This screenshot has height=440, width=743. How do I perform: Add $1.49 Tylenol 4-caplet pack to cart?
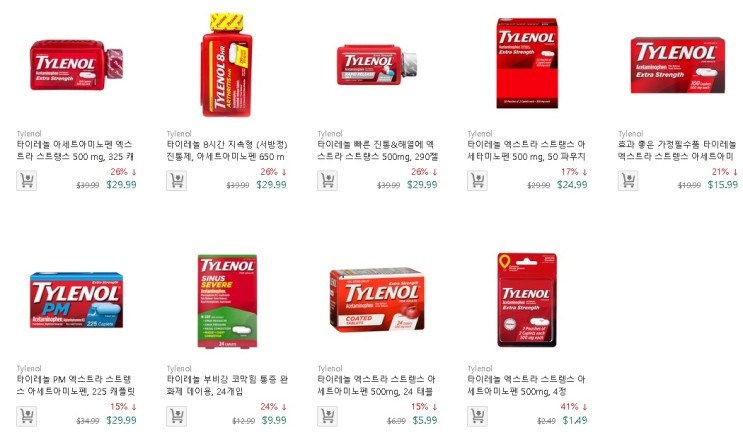tap(478, 416)
